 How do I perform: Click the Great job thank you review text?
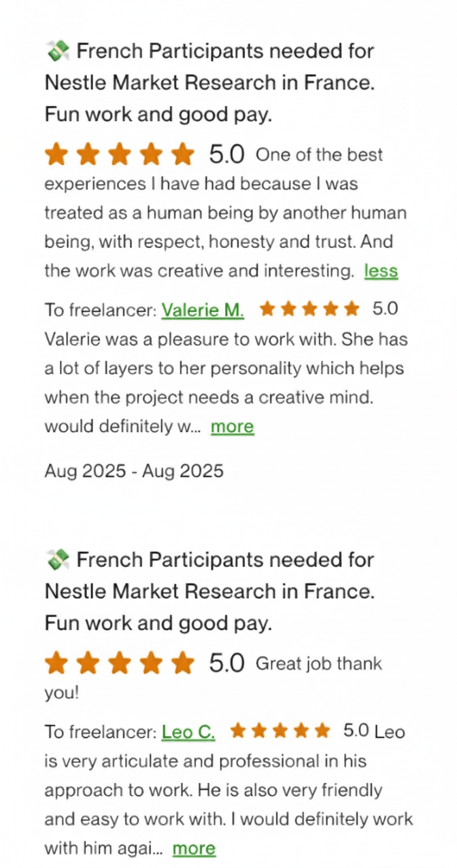tap(320, 663)
